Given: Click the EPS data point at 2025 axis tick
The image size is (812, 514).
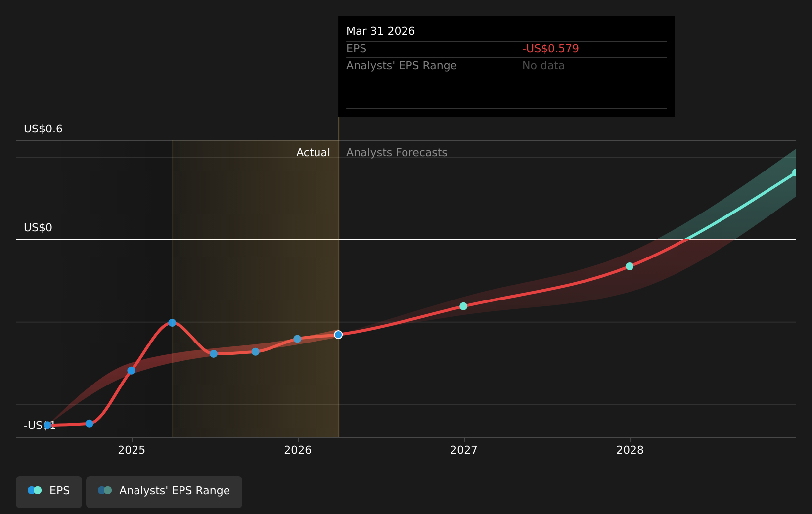Looking at the screenshot, I should point(131,371).
